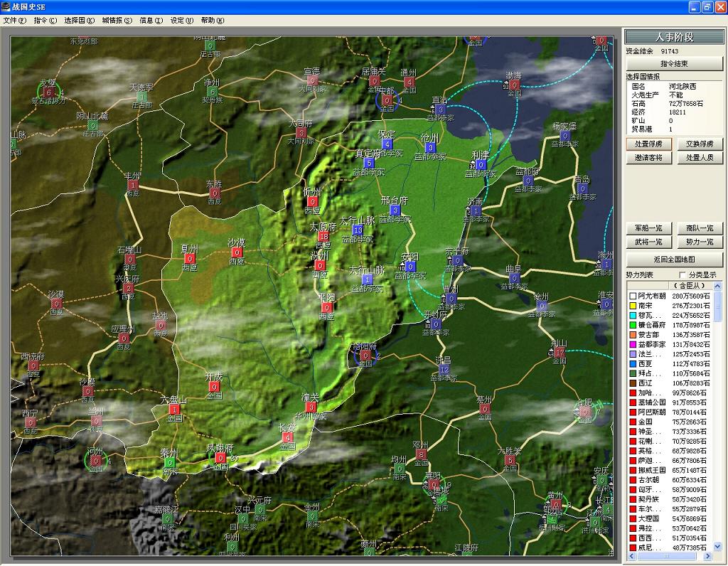Click the faction list scroll-down arrow

717,547
